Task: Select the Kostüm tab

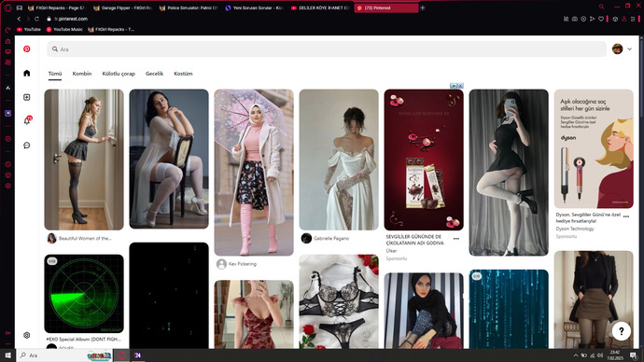Action: pos(183,74)
